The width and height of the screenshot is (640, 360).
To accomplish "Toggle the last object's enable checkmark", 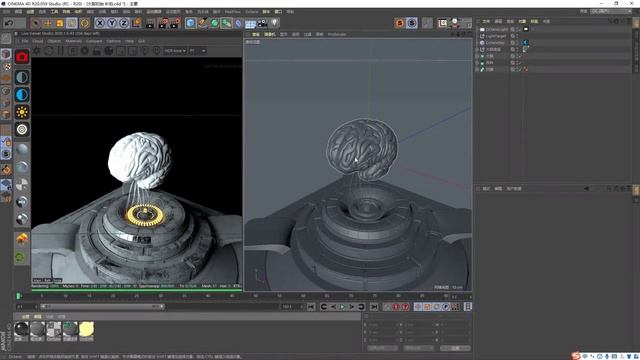I will [519, 69].
